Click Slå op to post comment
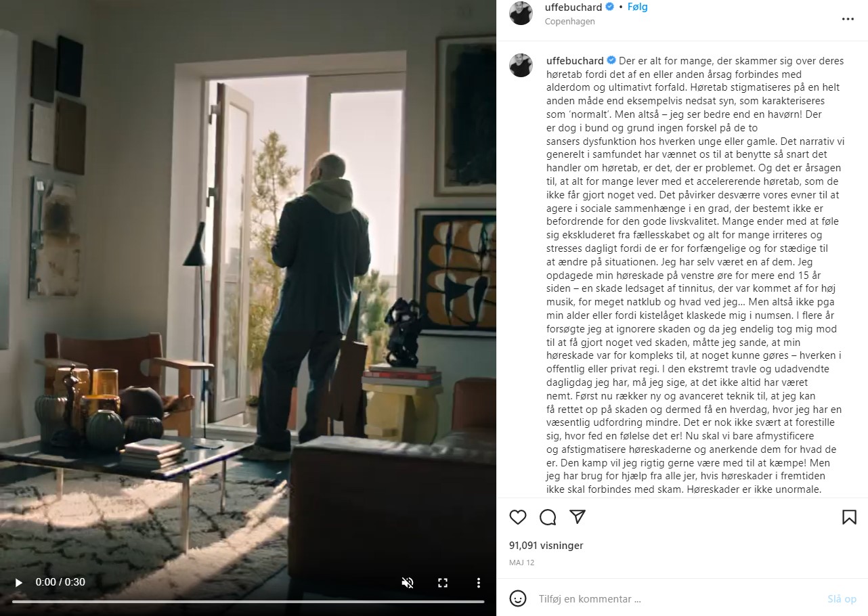Viewport: 868px width, 616px height. pos(842,599)
